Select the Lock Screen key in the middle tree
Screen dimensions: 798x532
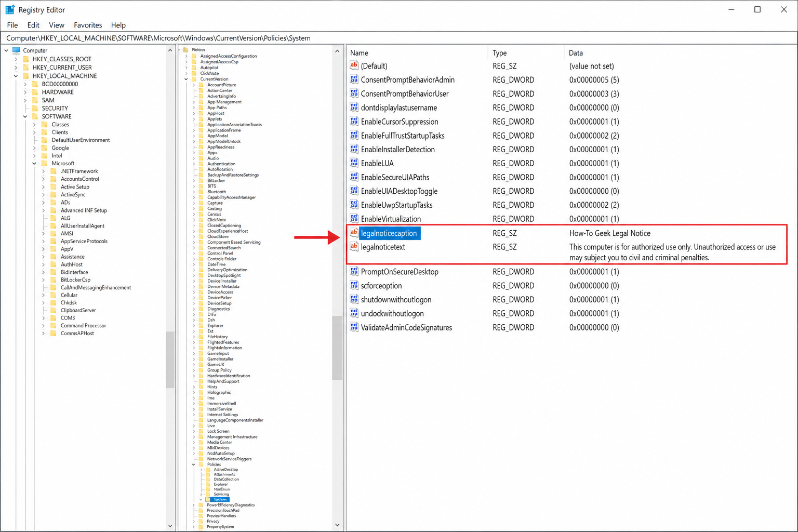click(x=218, y=431)
